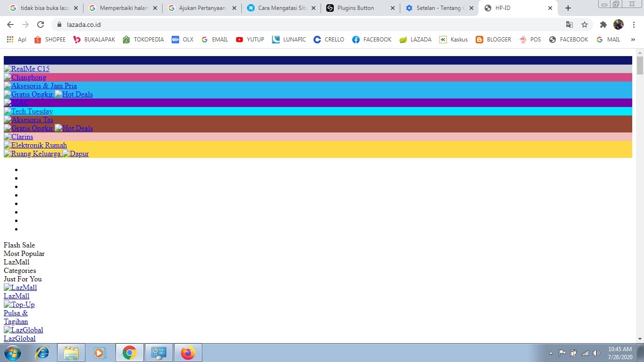This screenshot has width=644, height=362.
Task: Open the BUKALAPAK bookmark
Action: coord(94,40)
